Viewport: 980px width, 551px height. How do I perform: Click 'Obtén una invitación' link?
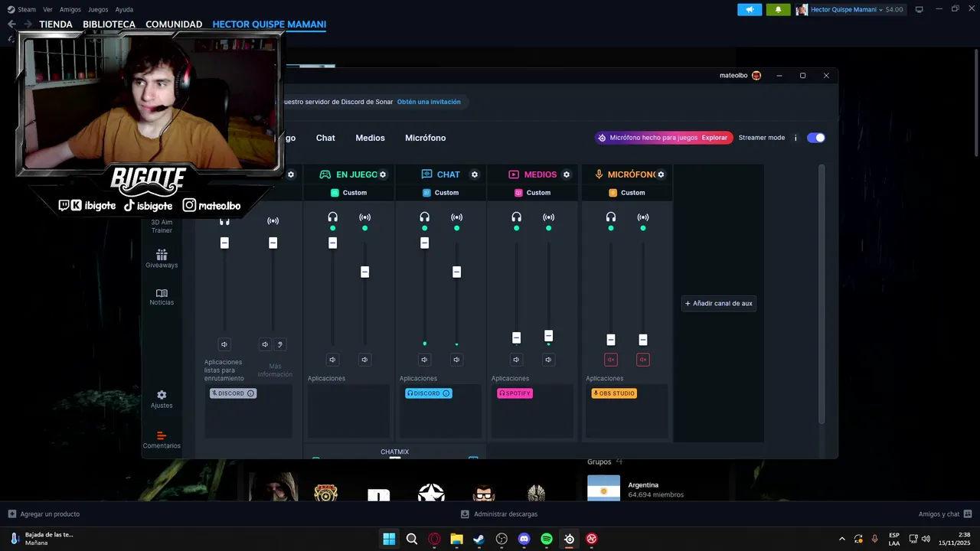[x=429, y=102]
